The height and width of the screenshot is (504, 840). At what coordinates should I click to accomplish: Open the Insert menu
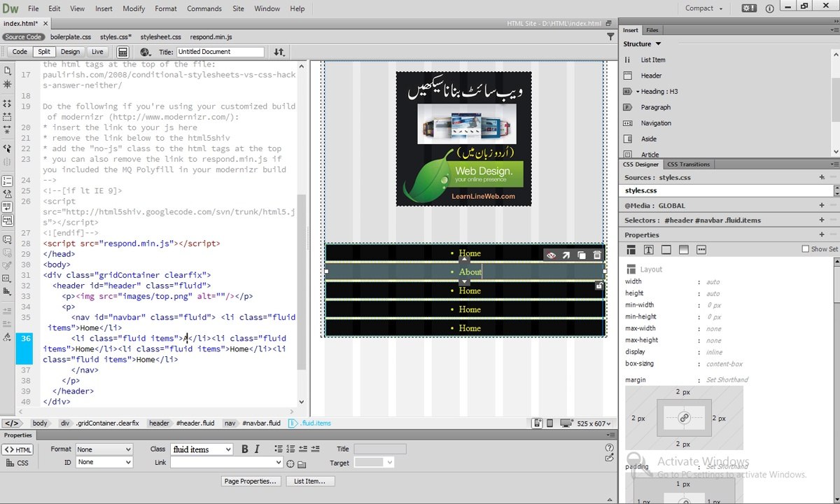(x=104, y=8)
